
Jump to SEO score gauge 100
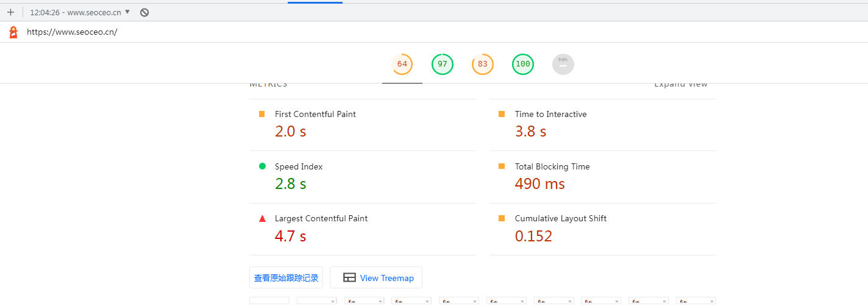(x=523, y=64)
